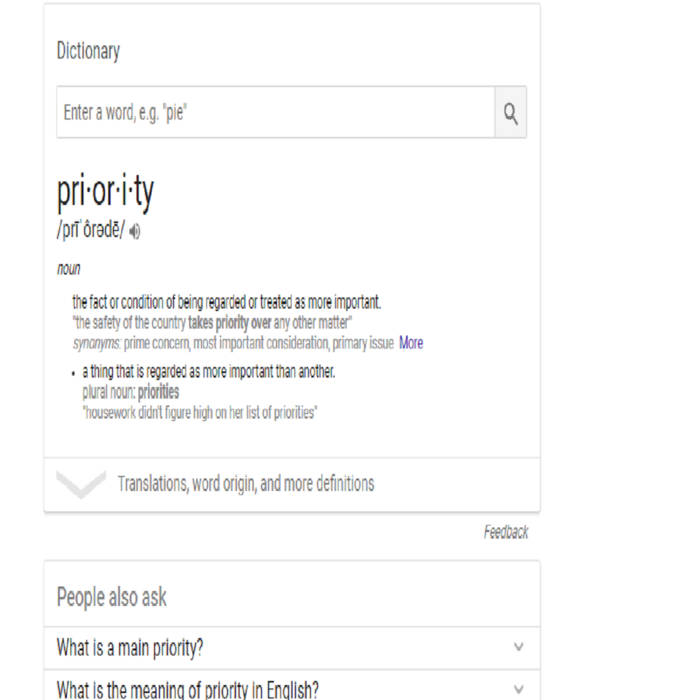Viewport: 700px width, 700px height.
Task: Click in the 'Enter a word' search box
Action: point(275,113)
